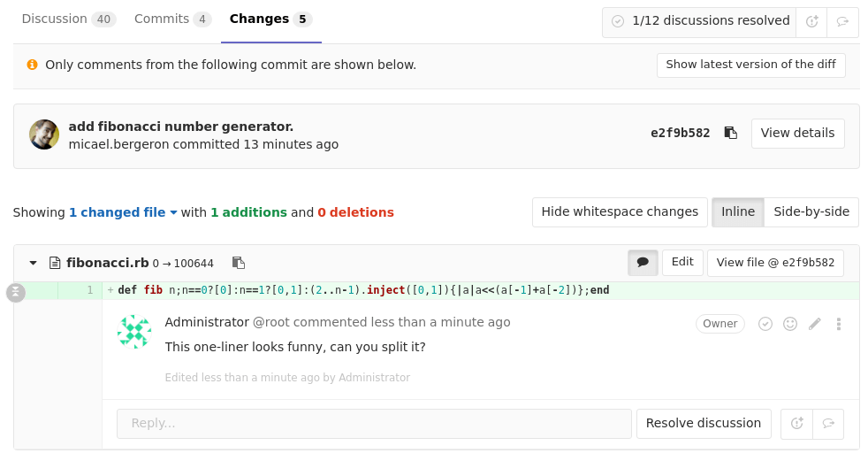Switch to Side-by-side diff view
The image size is (868, 476).
(811, 212)
